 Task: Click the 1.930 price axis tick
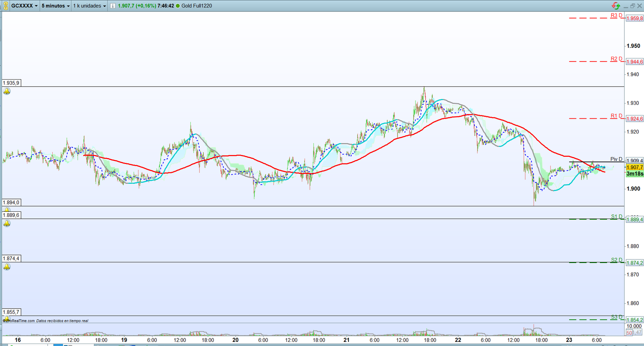pyautogui.click(x=633, y=103)
